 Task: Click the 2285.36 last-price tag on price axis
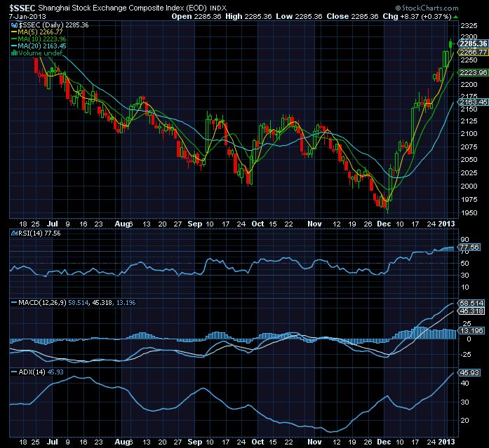(x=474, y=43)
